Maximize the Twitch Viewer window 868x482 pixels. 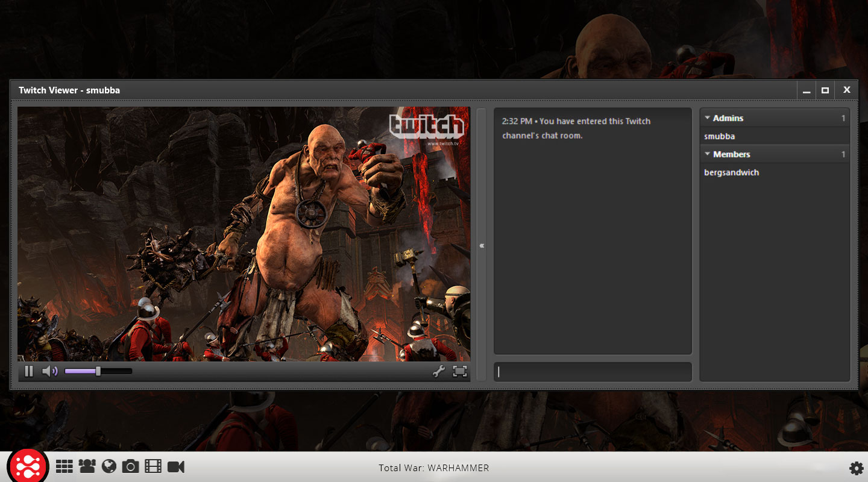point(825,90)
